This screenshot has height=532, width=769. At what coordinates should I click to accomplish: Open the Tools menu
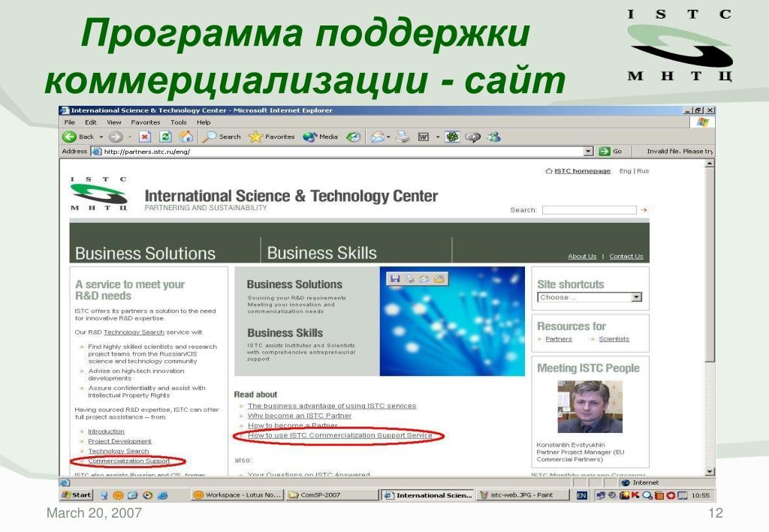[x=179, y=122]
